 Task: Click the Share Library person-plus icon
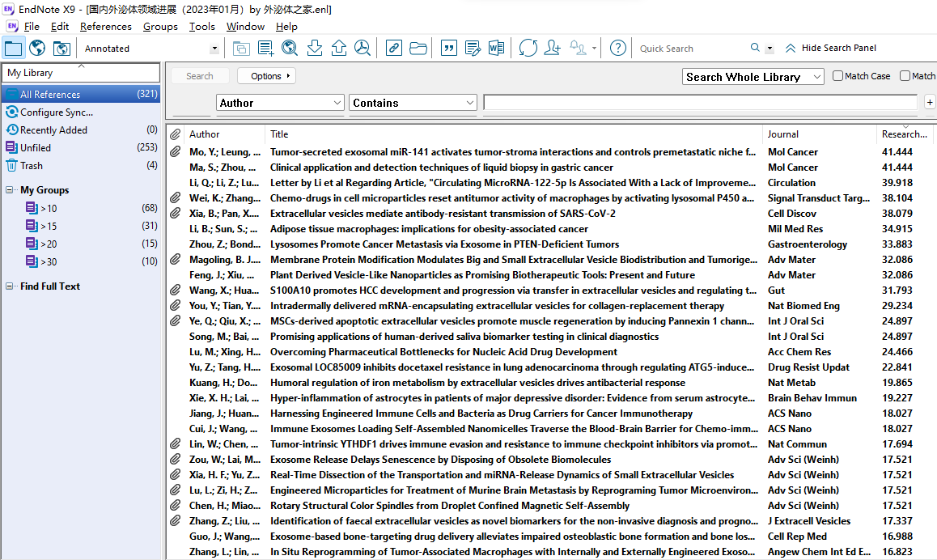553,48
